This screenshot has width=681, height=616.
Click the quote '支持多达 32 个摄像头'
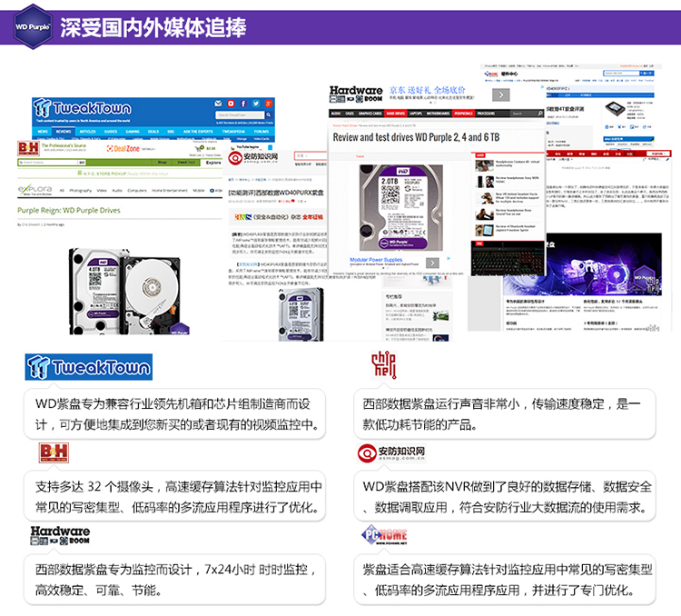coord(175,496)
